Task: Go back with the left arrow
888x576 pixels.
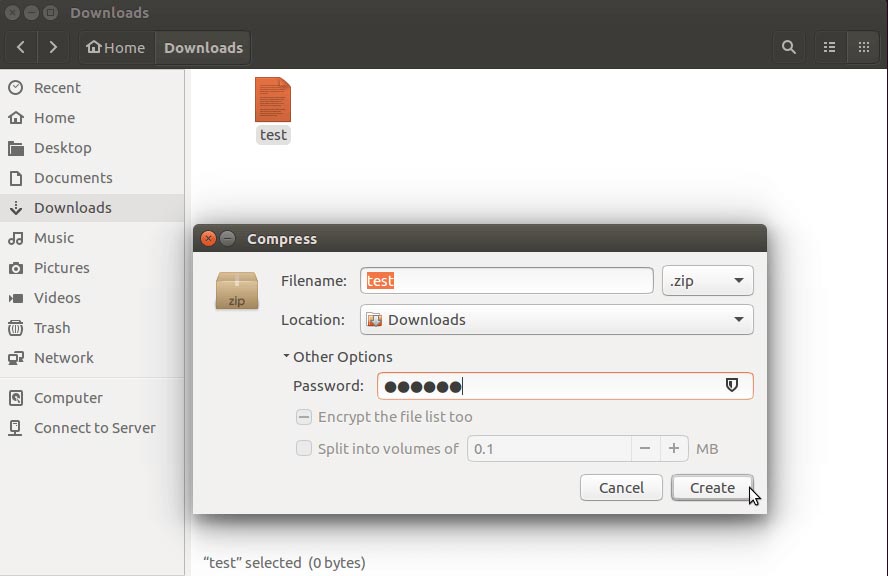Action: (x=21, y=47)
